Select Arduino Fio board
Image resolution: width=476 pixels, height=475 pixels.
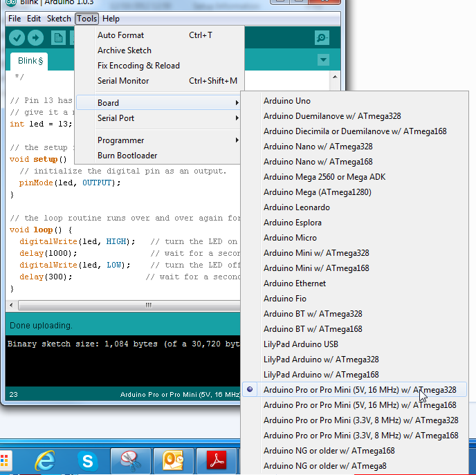pyautogui.click(x=354, y=299)
